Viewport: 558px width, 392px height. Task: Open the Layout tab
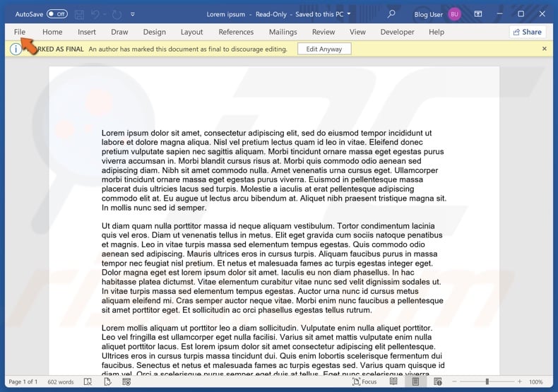[x=192, y=32]
